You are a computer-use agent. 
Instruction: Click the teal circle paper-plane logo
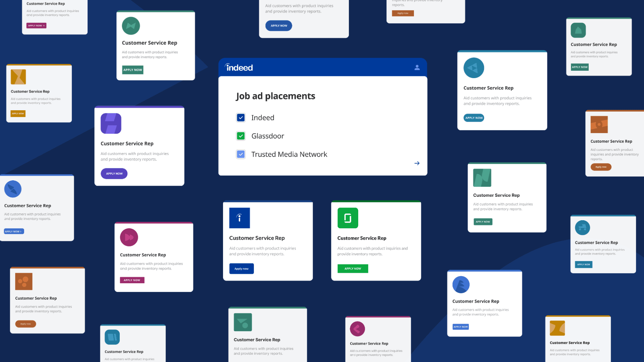474,68
